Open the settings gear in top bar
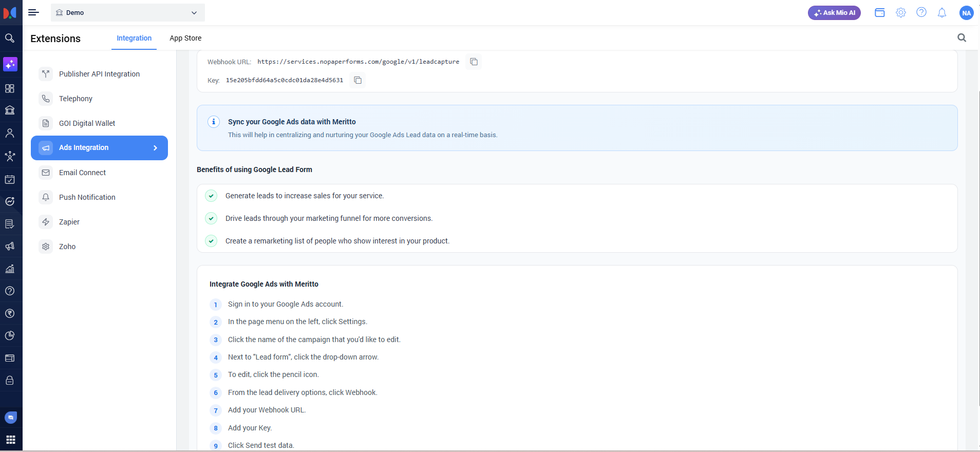This screenshot has width=980, height=452. 901,13
